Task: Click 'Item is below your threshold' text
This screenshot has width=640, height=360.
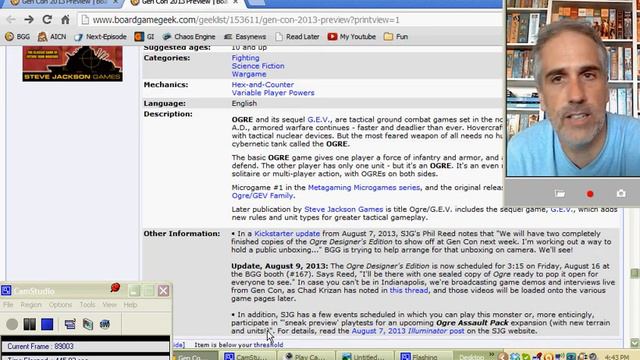Action: tap(239, 345)
